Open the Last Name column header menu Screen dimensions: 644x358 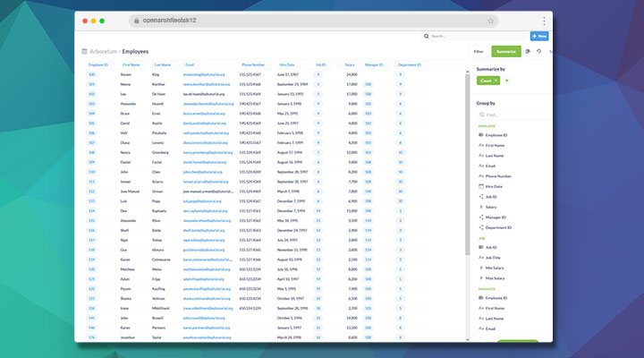(163, 65)
